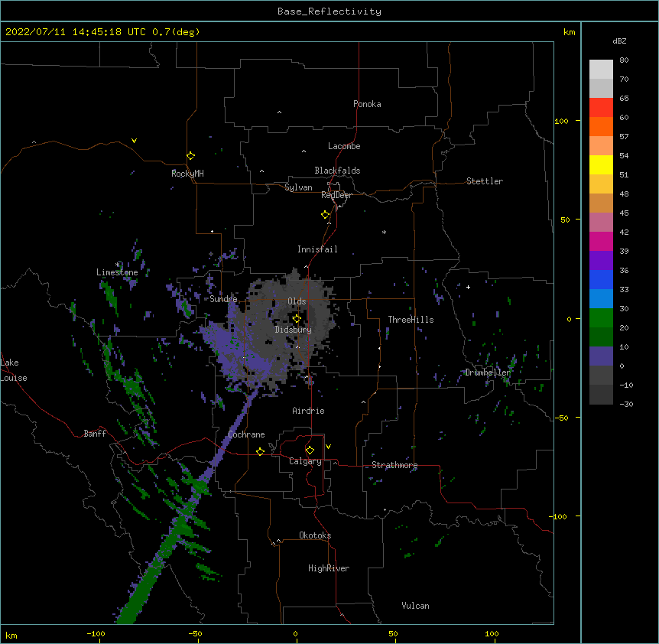
Task: Click yellow diamond marker between Olds and Didsbury
Action: click(297, 319)
